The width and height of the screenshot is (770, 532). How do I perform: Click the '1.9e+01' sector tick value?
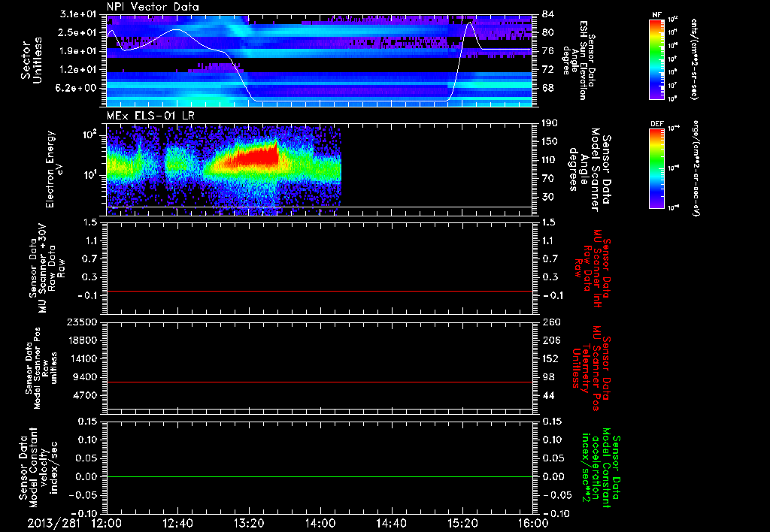(78, 51)
